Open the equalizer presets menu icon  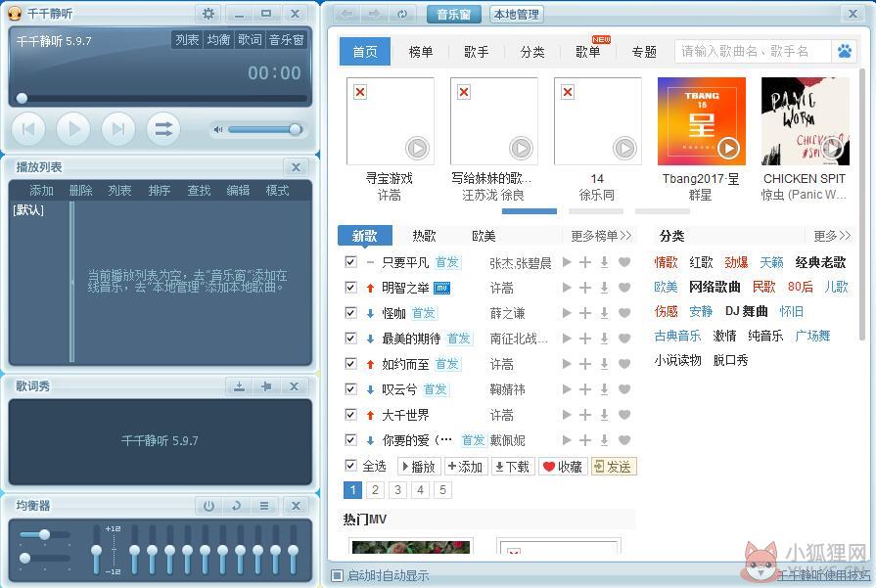[263, 506]
